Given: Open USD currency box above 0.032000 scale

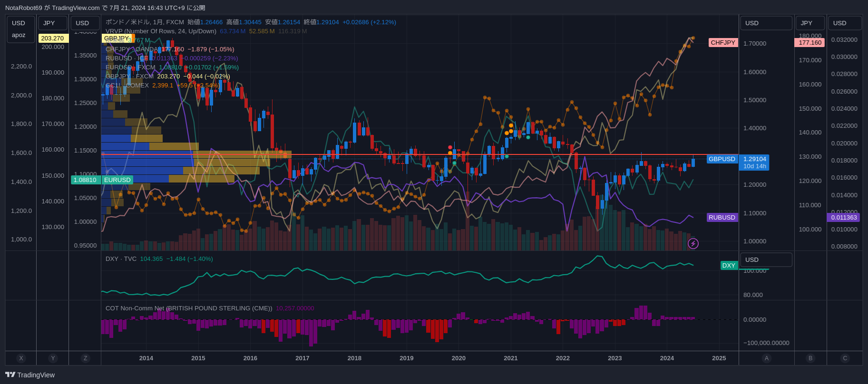Looking at the screenshot, I should (845, 23).
